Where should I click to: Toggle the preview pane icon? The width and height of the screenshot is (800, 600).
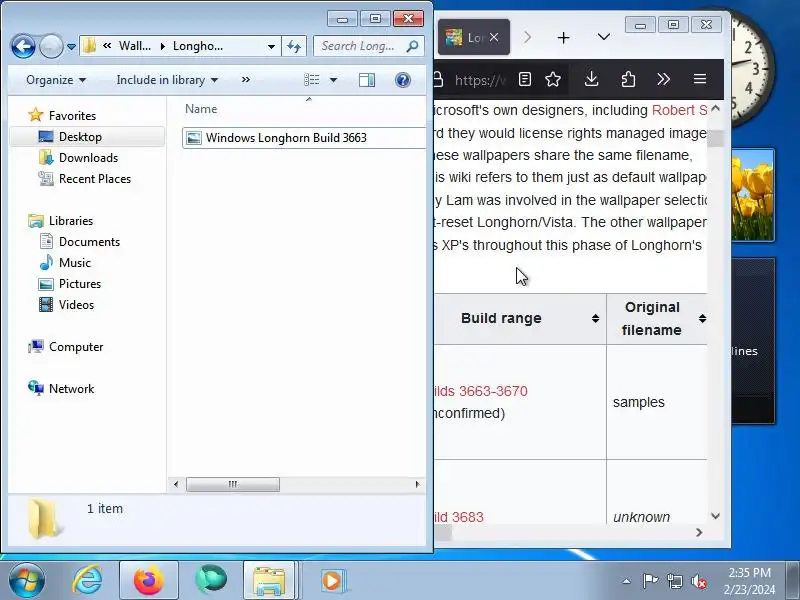coord(367,80)
